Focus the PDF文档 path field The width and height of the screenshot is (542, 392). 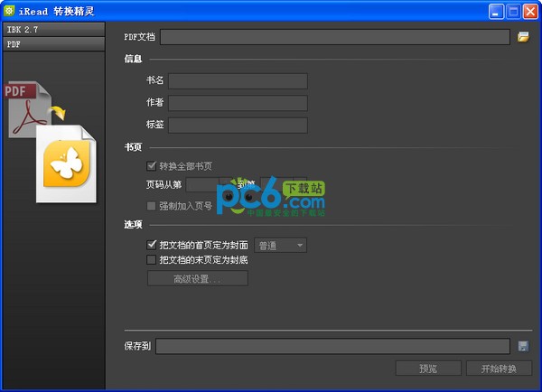[335, 37]
